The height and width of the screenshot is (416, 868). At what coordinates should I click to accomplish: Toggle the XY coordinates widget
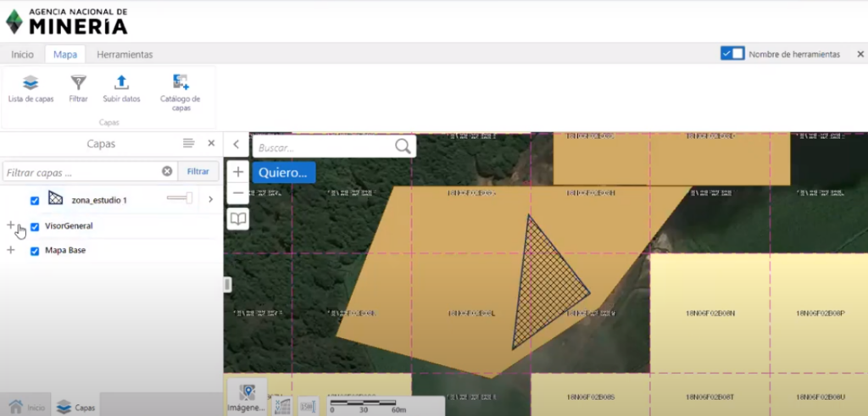[282, 406]
